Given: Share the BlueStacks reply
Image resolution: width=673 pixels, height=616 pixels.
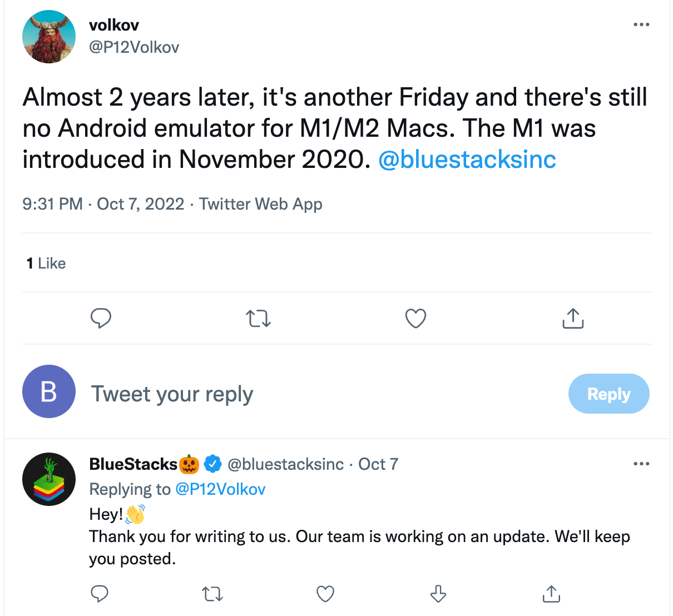Looking at the screenshot, I should 551,594.
